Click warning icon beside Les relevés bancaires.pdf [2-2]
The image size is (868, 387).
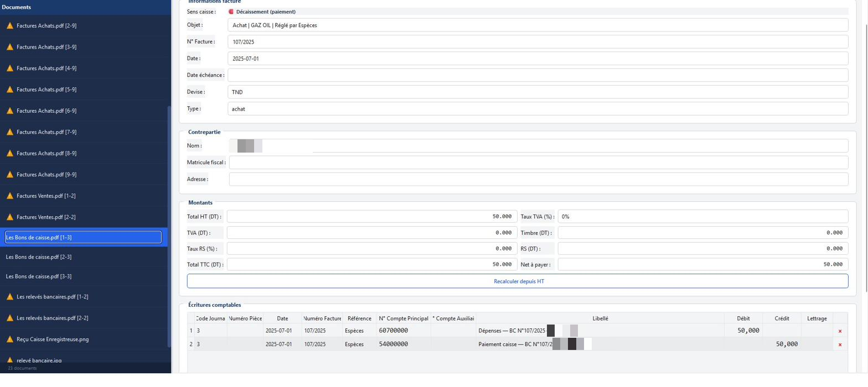click(x=9, y=318)
